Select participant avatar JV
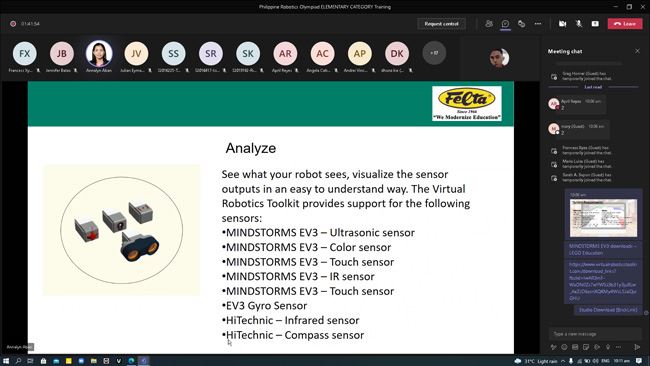 tap(136, 53)
